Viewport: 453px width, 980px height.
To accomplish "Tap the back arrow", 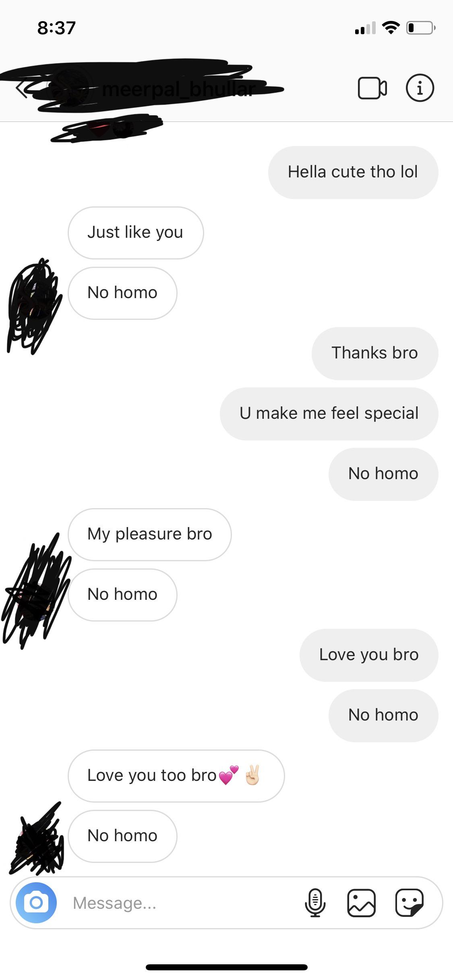I will point(22,89).
